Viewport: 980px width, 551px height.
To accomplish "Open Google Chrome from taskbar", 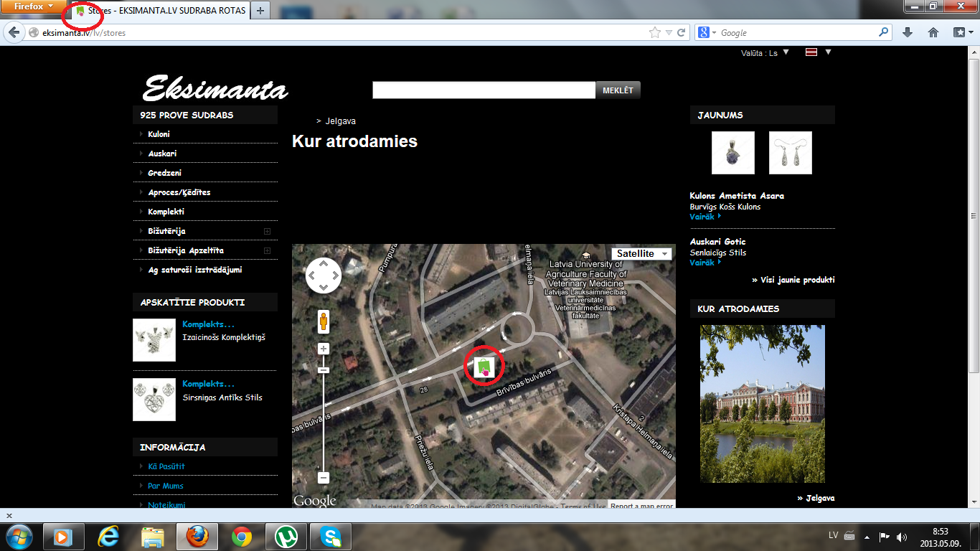I will tap(242, 537).
